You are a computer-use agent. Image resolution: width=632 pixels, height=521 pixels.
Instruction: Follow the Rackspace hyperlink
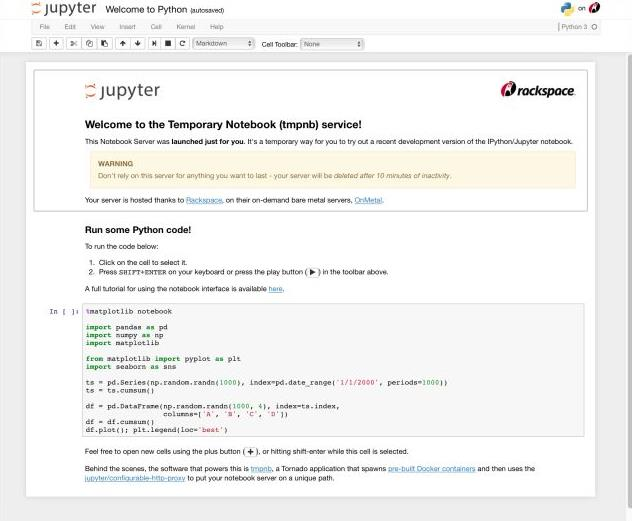[204, 200]
